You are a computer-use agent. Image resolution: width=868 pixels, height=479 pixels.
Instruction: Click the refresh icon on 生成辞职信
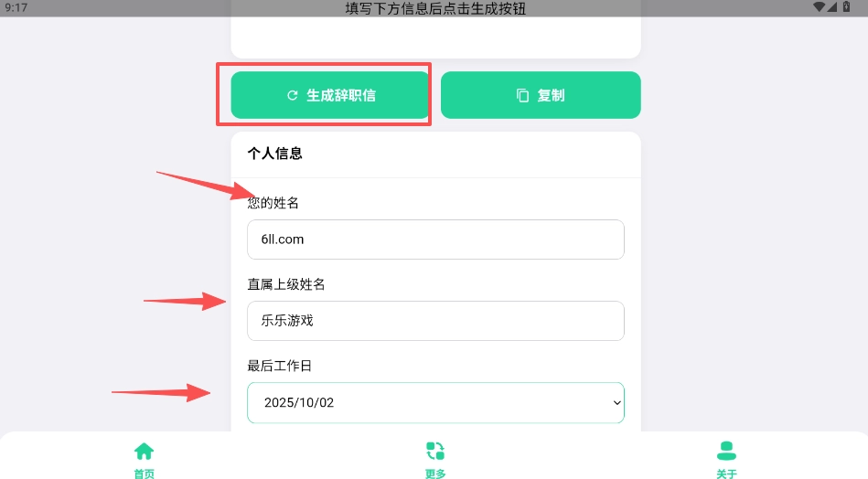tap(293, 95)
